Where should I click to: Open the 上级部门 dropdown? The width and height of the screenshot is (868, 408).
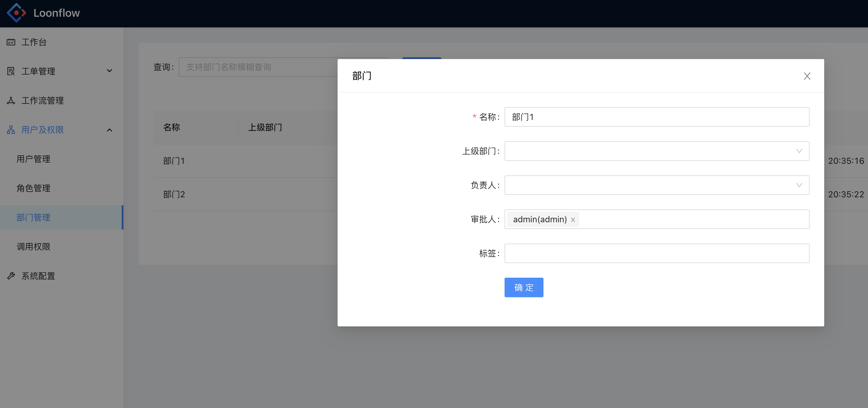(657, 151)
